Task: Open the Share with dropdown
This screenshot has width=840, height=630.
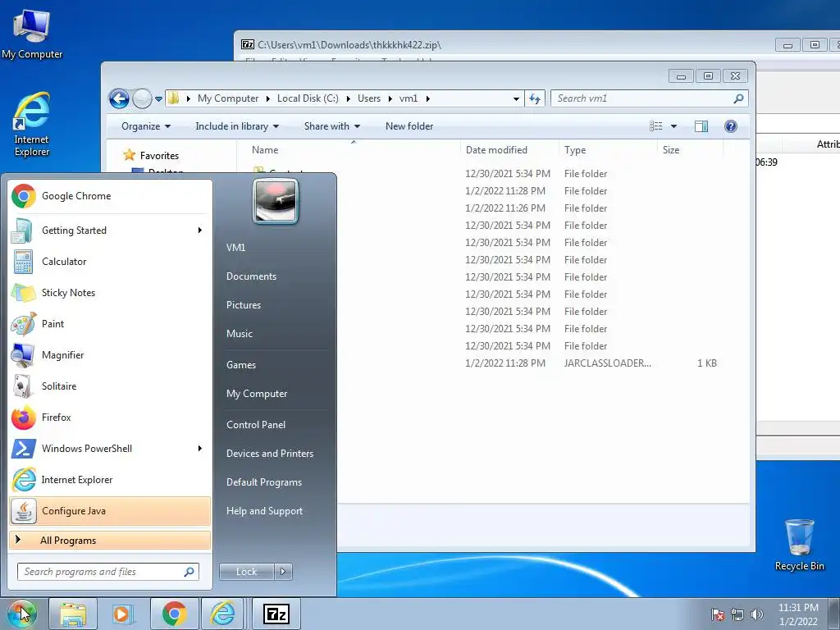Action: click(x=332, y=126)
